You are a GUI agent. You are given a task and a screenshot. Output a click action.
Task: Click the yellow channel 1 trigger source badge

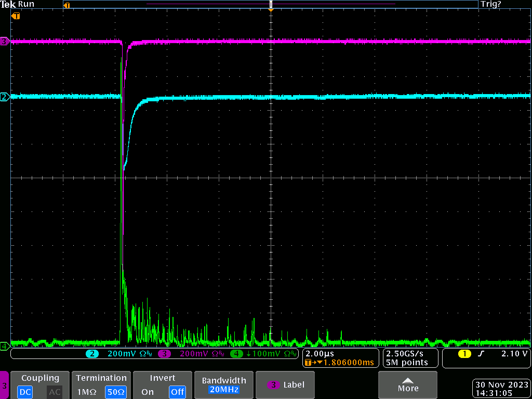click(x=464, y=354)
